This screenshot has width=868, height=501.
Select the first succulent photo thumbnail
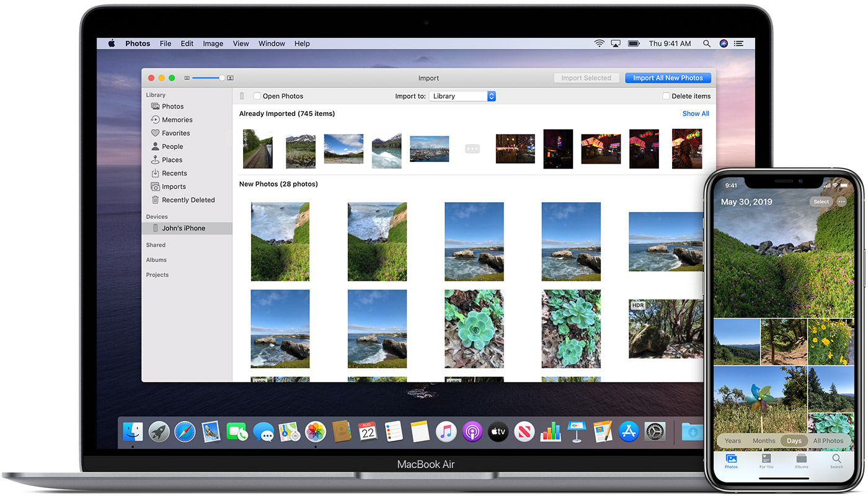[474, 329]
